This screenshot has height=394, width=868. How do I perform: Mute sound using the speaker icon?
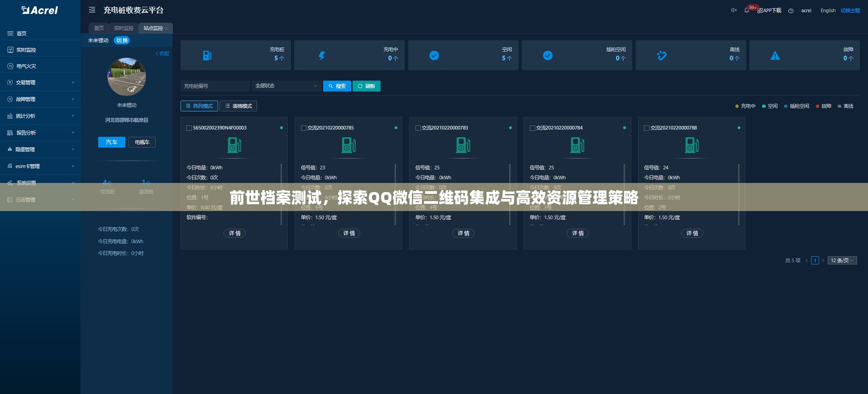click(x=734, y=10)
